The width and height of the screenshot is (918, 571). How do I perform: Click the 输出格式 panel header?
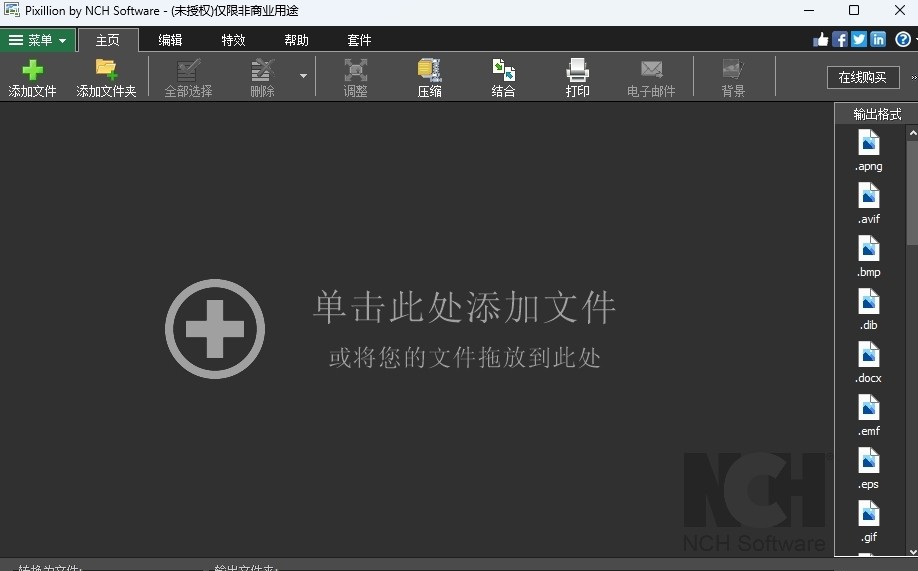pyautogui.click(x=876, y=114)
